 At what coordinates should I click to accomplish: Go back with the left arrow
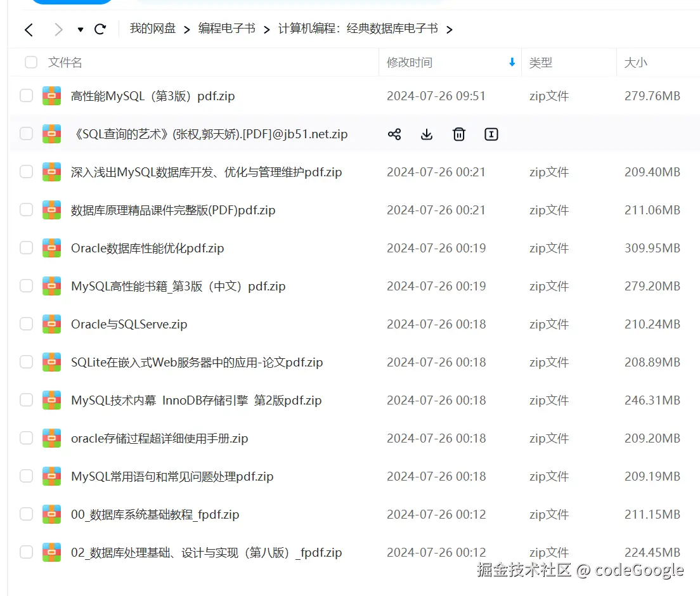tap(29, 30)
